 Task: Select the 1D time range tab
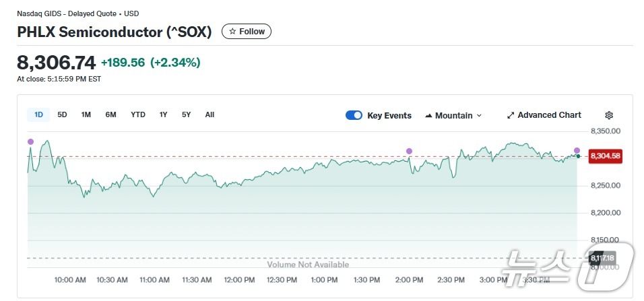[38, 114]
